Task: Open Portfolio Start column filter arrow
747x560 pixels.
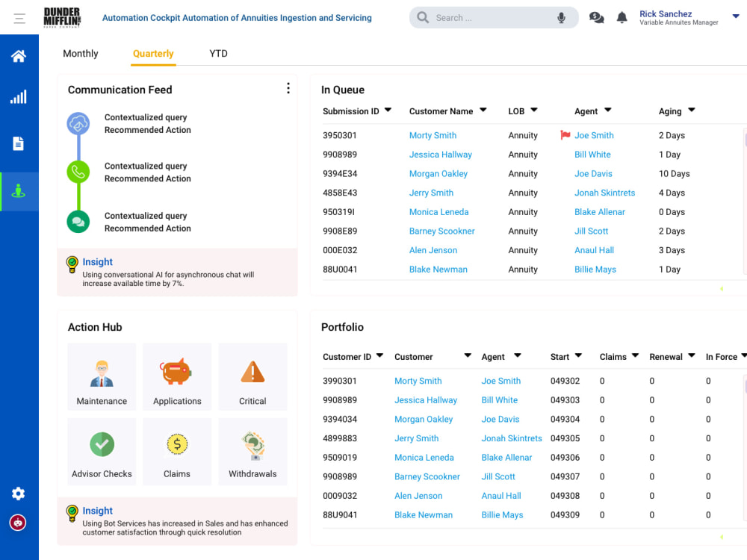Action: (578, 355)
